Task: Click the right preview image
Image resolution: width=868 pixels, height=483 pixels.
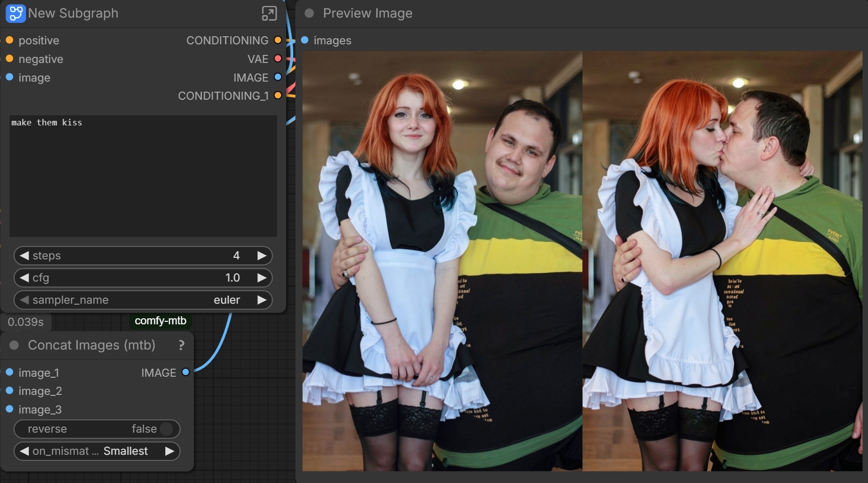Action: coord(722,261)
